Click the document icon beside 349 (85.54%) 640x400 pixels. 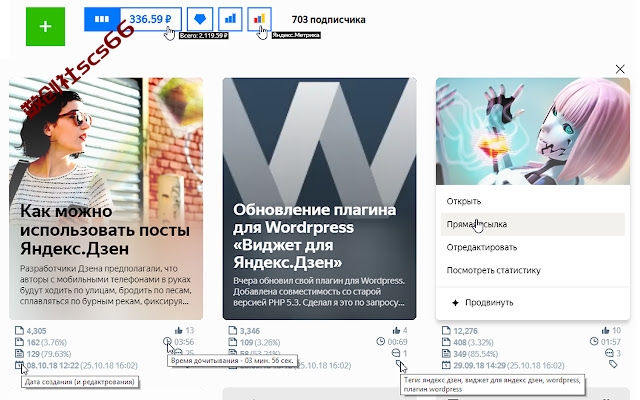coord(446,353)
